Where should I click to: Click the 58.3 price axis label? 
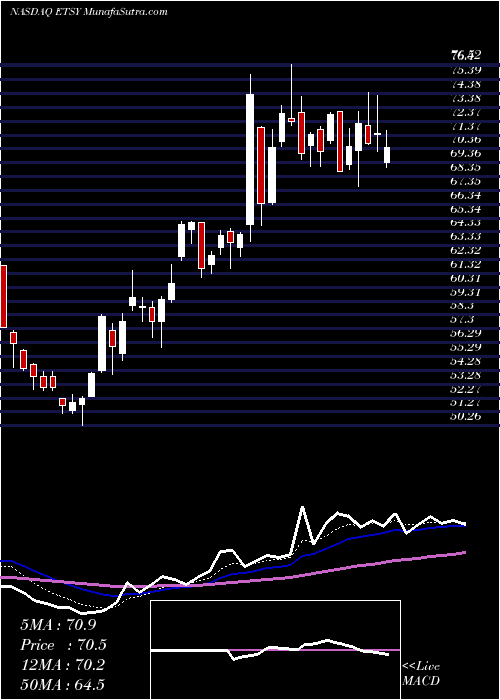(x=463, y=305)
